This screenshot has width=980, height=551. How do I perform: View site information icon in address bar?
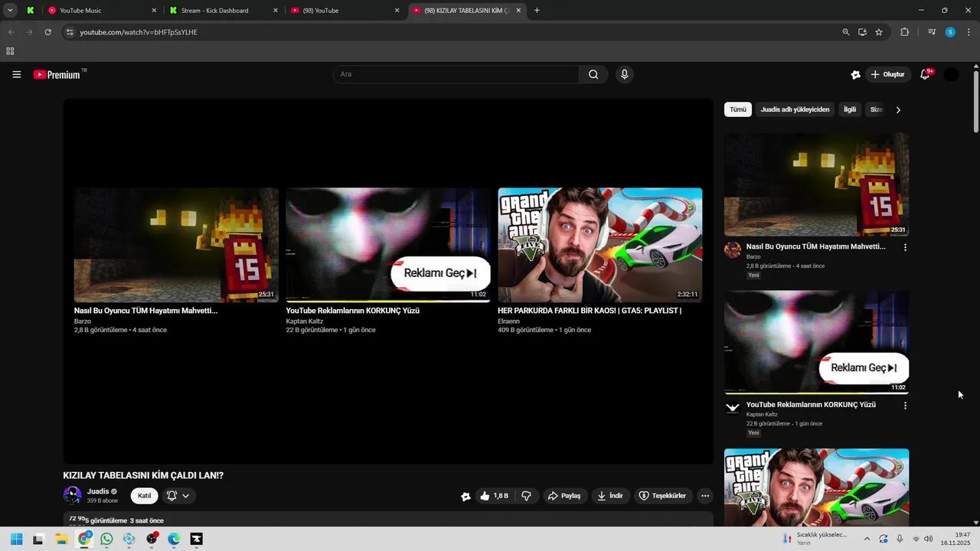(x=69, y=32)
